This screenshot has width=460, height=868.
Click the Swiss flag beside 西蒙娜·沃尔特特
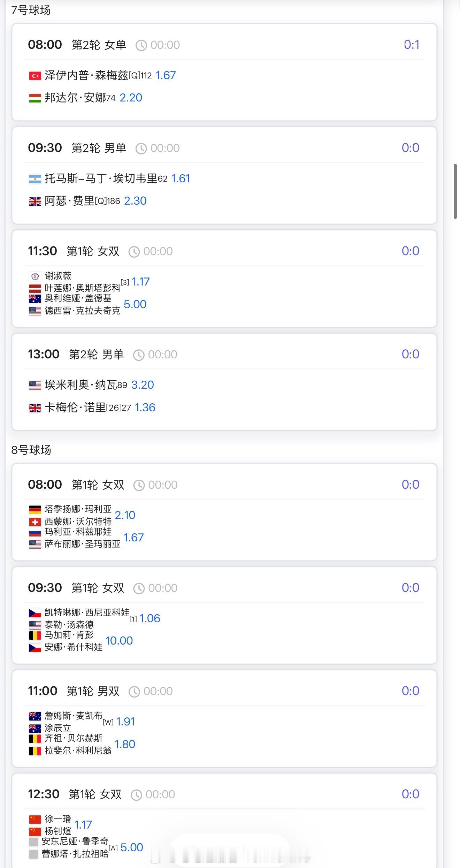pos(35,522)
